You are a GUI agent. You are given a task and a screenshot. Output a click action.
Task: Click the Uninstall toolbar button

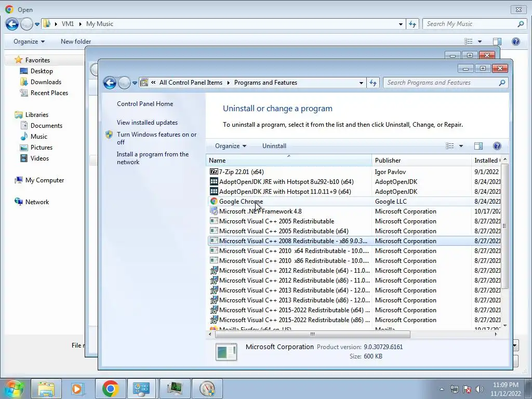274,146
